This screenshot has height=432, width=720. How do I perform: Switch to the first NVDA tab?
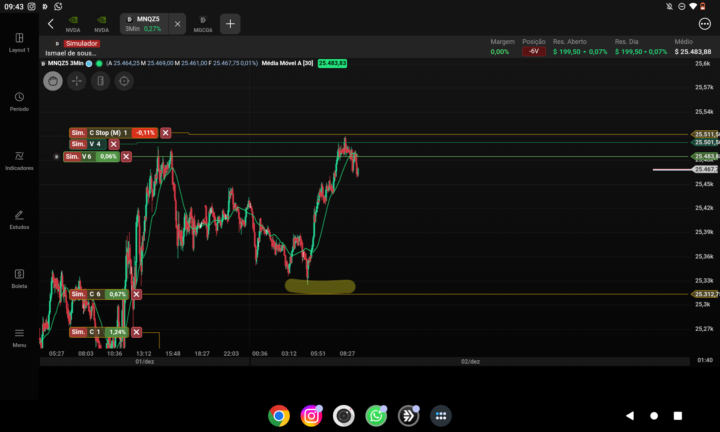click(73, 24)
